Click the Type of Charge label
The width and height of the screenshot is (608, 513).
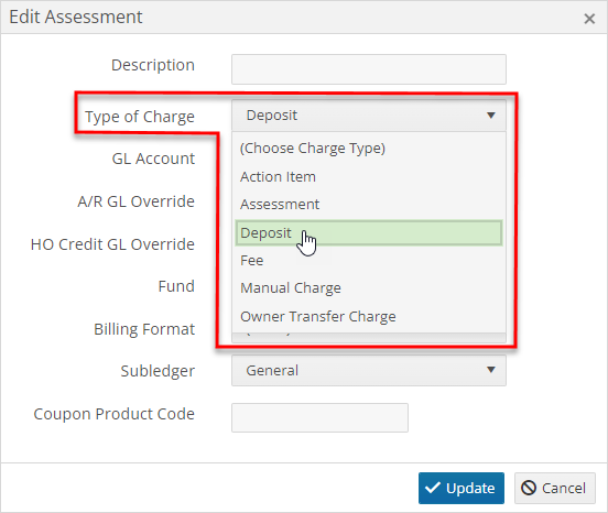pos(140,117)
